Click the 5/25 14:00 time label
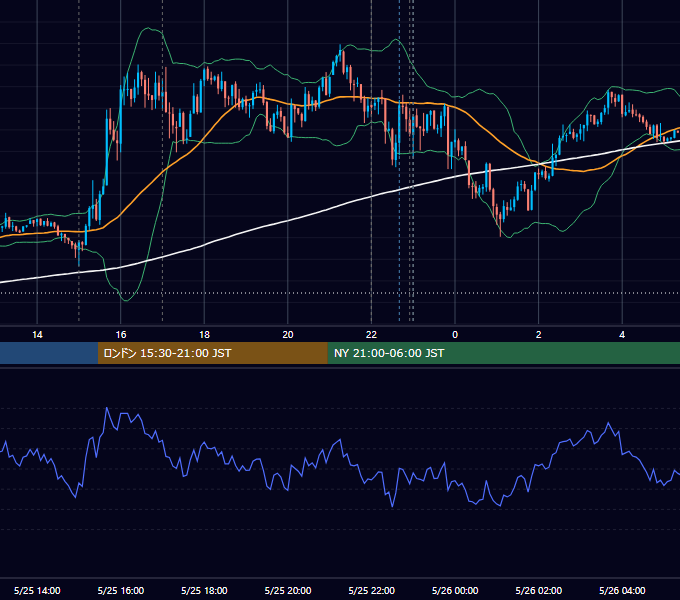The image size is (680, 600). pos(37,590)
